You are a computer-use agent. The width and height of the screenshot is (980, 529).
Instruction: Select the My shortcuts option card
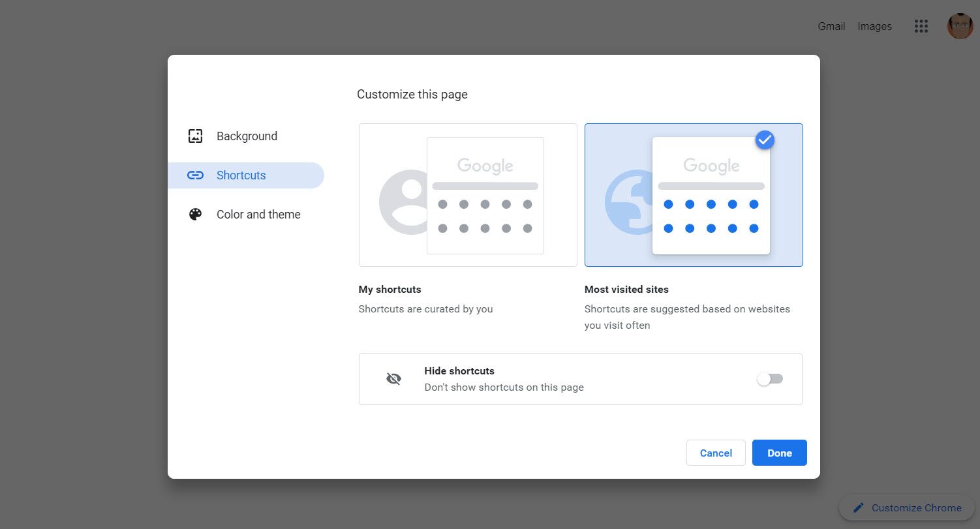click(467, 194)
